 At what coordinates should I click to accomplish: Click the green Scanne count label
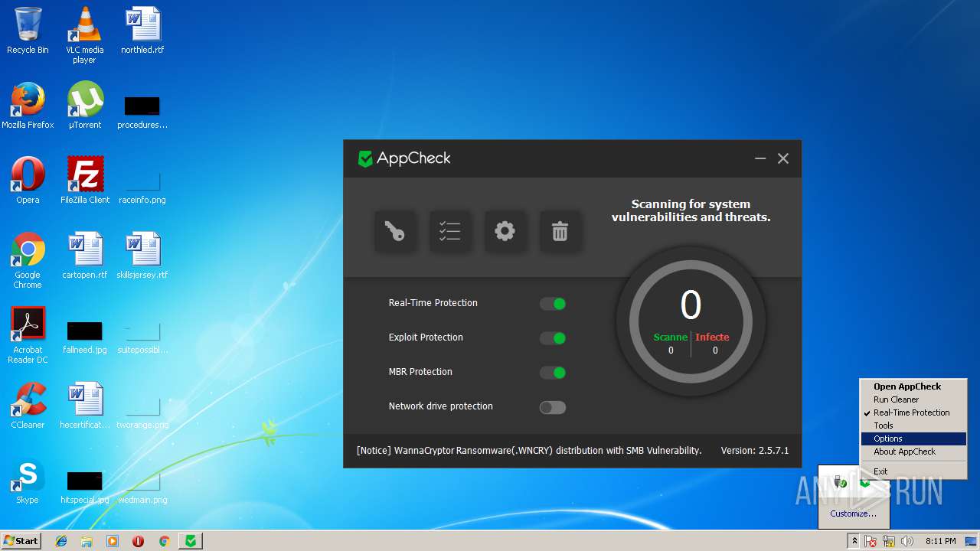click(670, 337)
